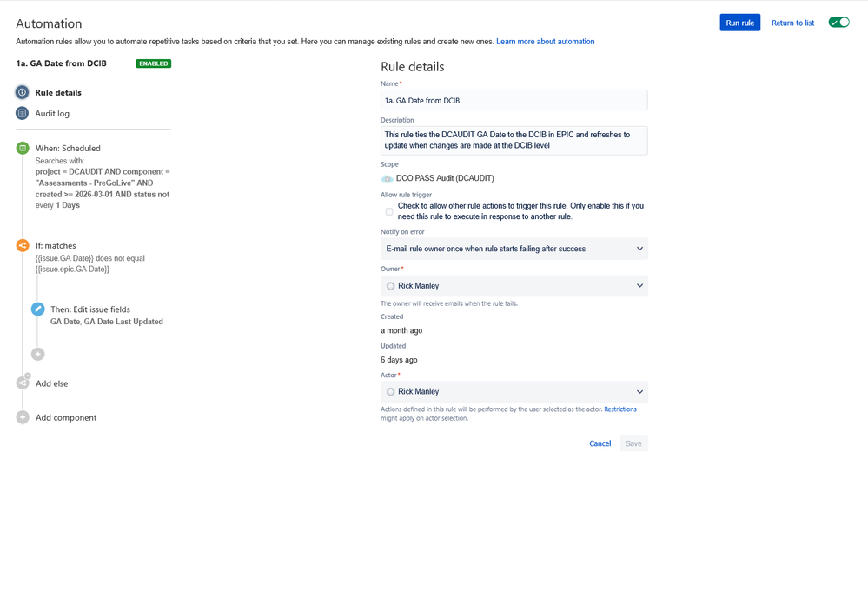Viewport: 868px width, 599px height.
Task: Click the '1a. GA Date from DCIB' rule title
Action: click(x=62, y=63)
